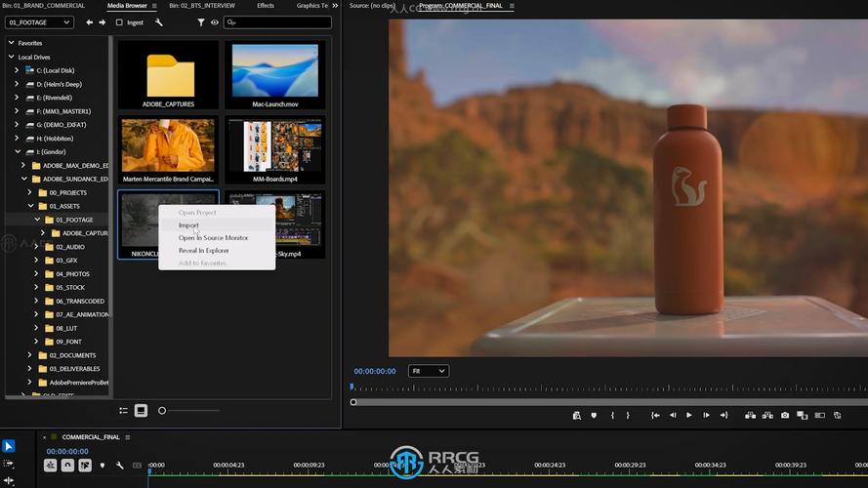Screen dimensions: 868x488
Task: Click the Play button in Program monitor
Action: [x=688, y=415]
